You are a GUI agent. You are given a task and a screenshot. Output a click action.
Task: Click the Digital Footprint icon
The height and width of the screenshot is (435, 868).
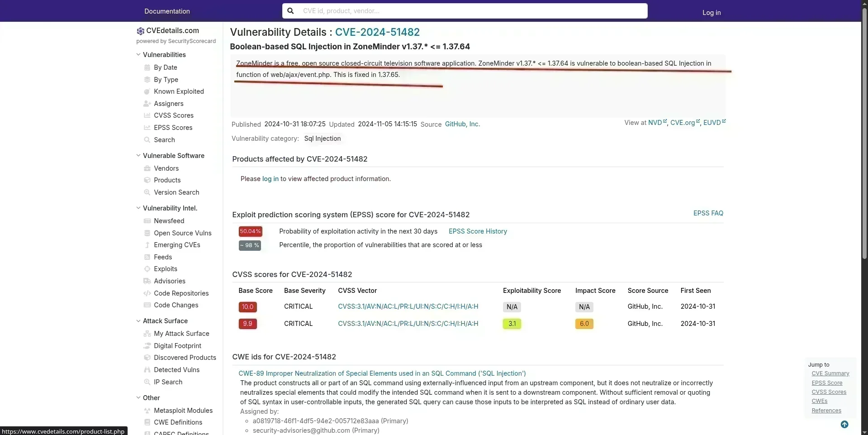click(x=147, y=346)
